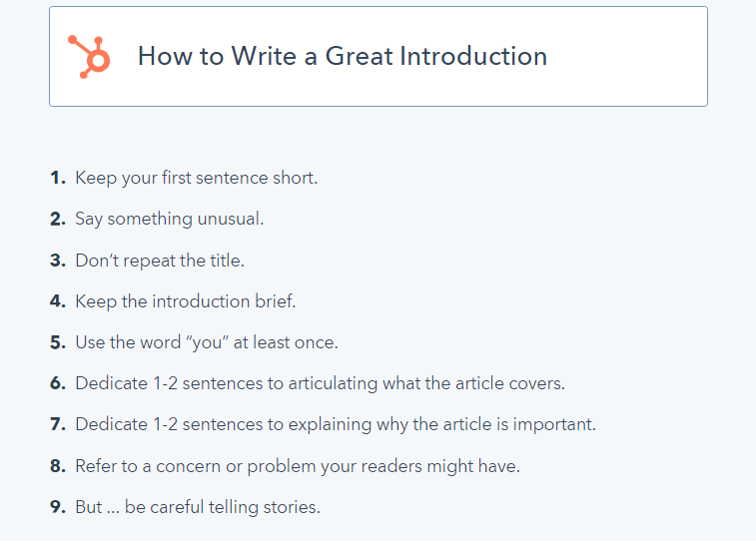Viewport: 756px width, 541px height.
Task: Click list number 2 marker
Action: [57, 220]
